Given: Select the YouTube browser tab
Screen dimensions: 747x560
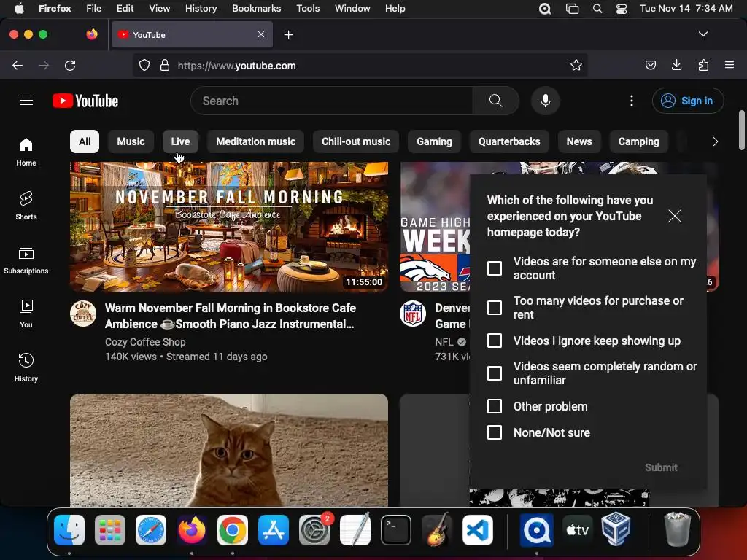Looking at the screenshot, I should 192,35.
